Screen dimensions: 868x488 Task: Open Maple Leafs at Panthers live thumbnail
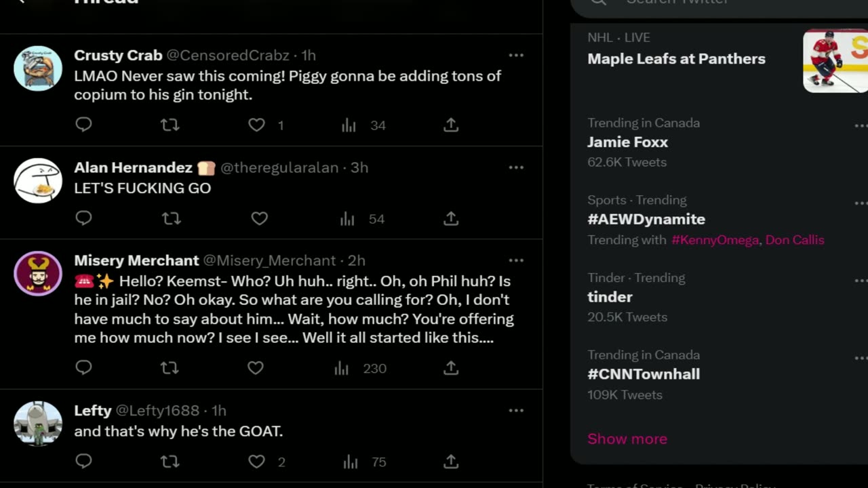point(835,61)
